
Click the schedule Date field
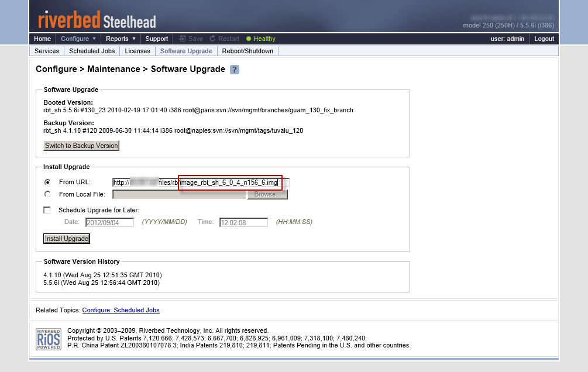tap(109, 222)
